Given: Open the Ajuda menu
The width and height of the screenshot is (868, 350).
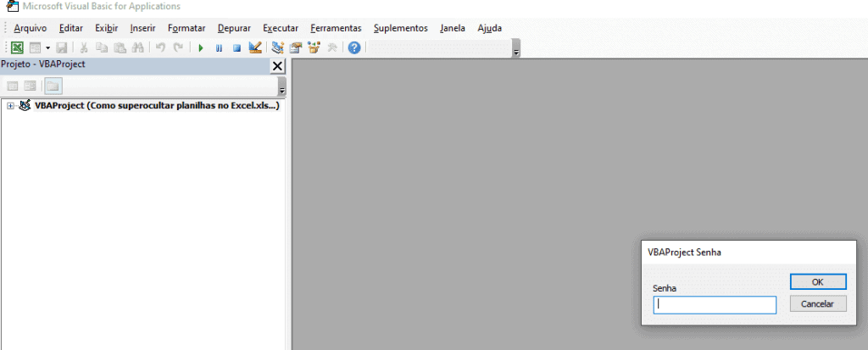Looking at the screenshot, I should pos(490,28).
